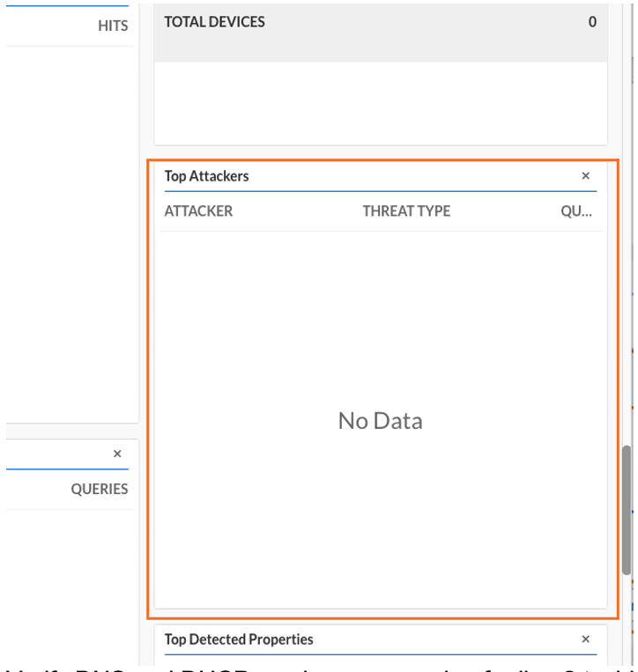Screen dimensions: 638x672
Task: Close the left widget above QUERIES
Action: pos(117,454)
